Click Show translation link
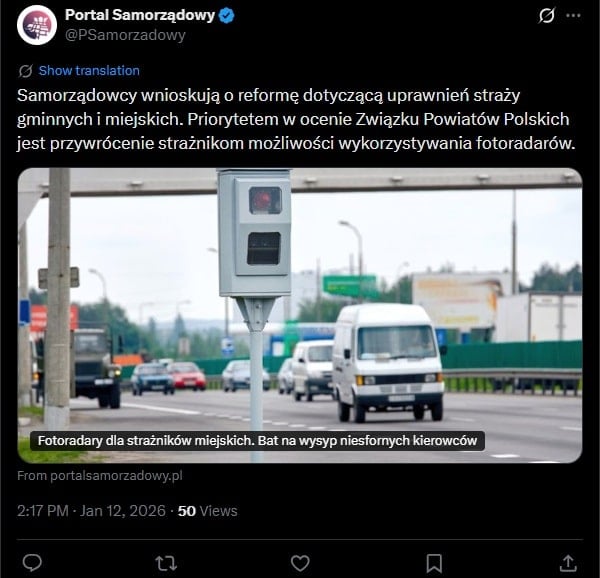 tap(89, 70)
